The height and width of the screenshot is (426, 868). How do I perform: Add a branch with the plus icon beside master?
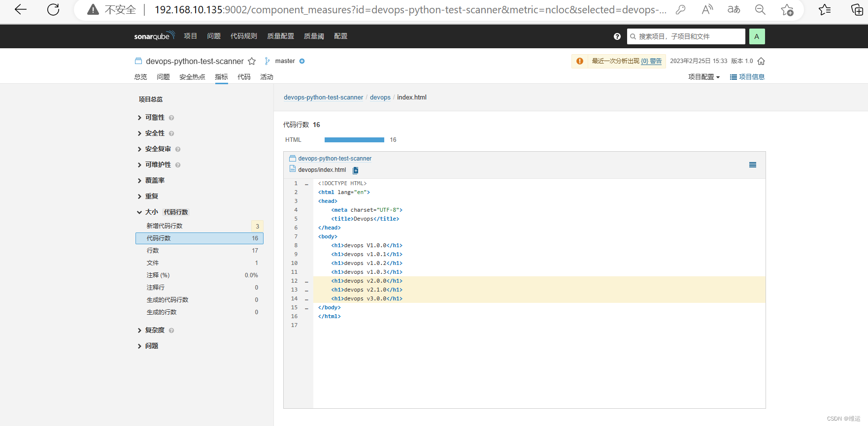(x=302, y=61)
